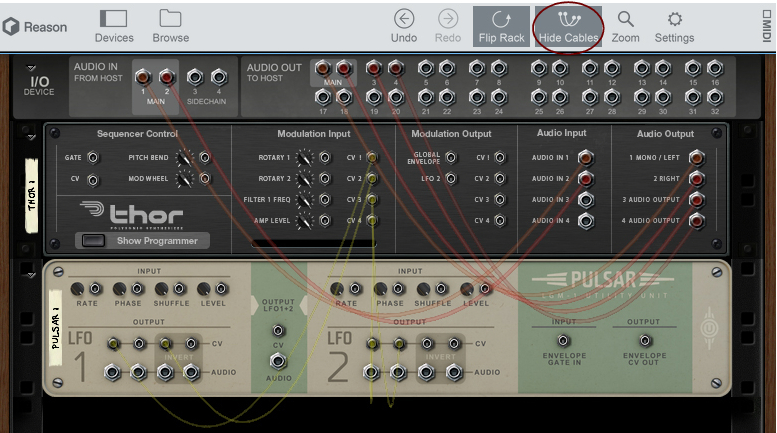Click the Redo arrow button

[x=448, y=27]
